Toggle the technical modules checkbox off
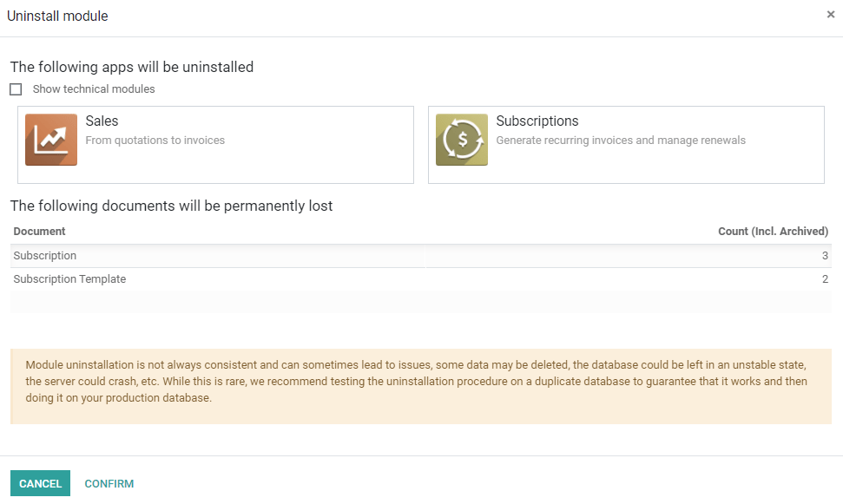The image size is (843, 504). (x=15, y=88)
